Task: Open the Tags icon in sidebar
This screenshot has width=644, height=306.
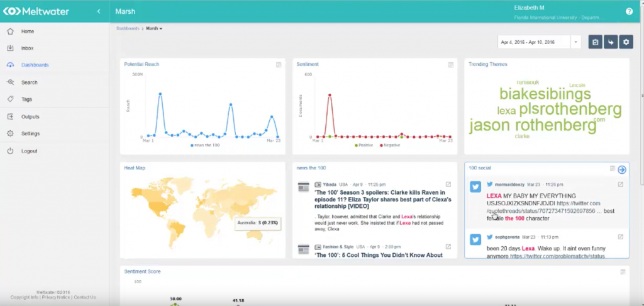Action: point(10,99)
